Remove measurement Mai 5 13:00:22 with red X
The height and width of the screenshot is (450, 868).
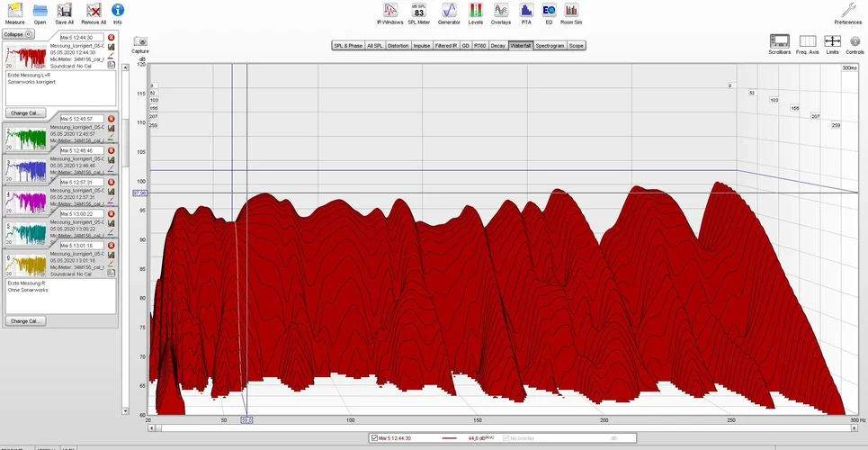click(x=112, y=213)
